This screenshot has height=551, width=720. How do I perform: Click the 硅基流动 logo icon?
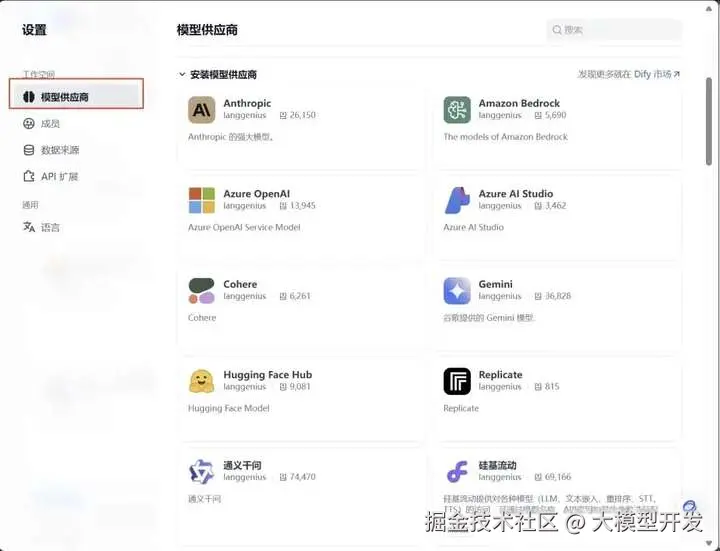click(x=457, y=472)
